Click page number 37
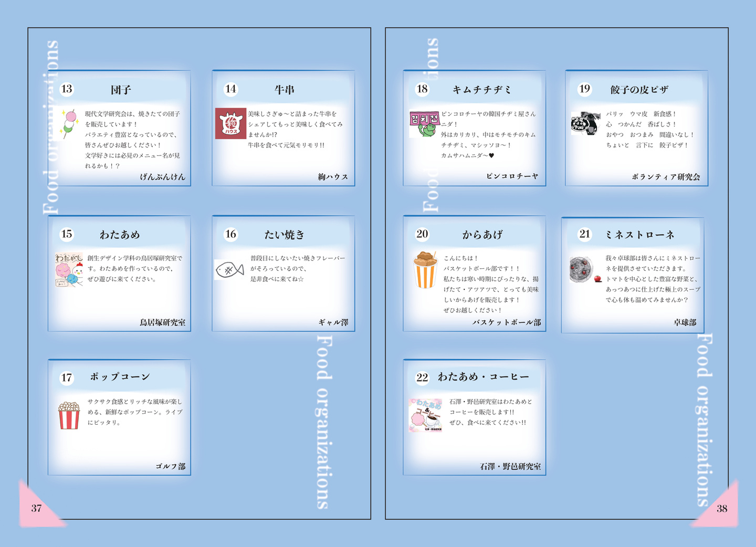This screenshot has height=547, width=756. click(36, 508)
